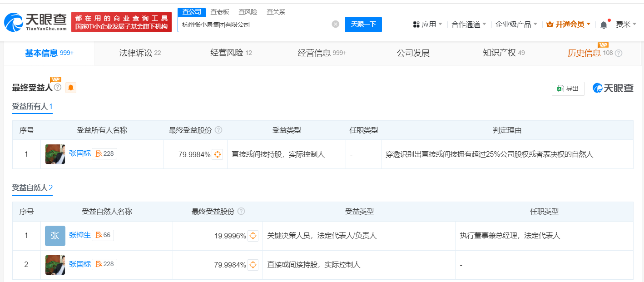This screenshot has width=644, height=282.
Task: Open equity chart for 张国标 79.9984% in first table
Action: (218, 154)
